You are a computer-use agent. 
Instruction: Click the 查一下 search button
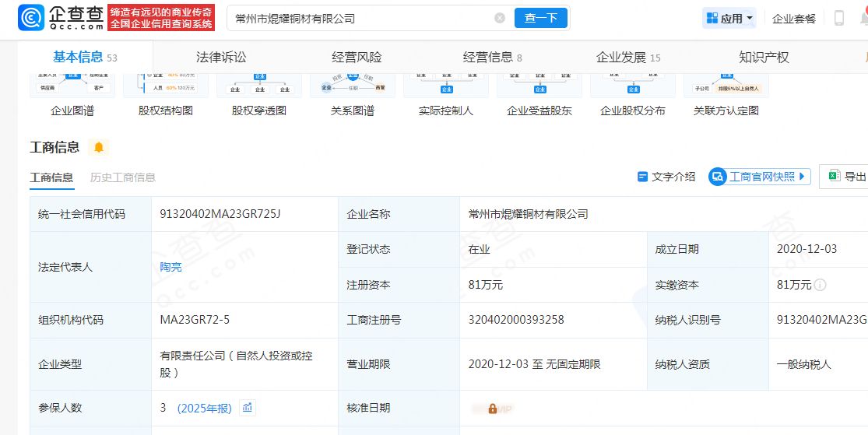[541, 18]
